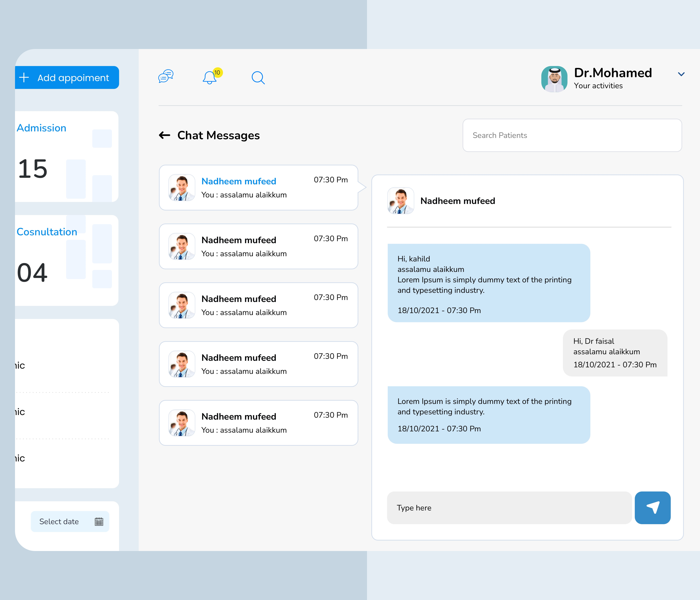The height and width of the screenshot is (600, 700).
Task: Click the notification count badge showing 10
Action: 217,73
